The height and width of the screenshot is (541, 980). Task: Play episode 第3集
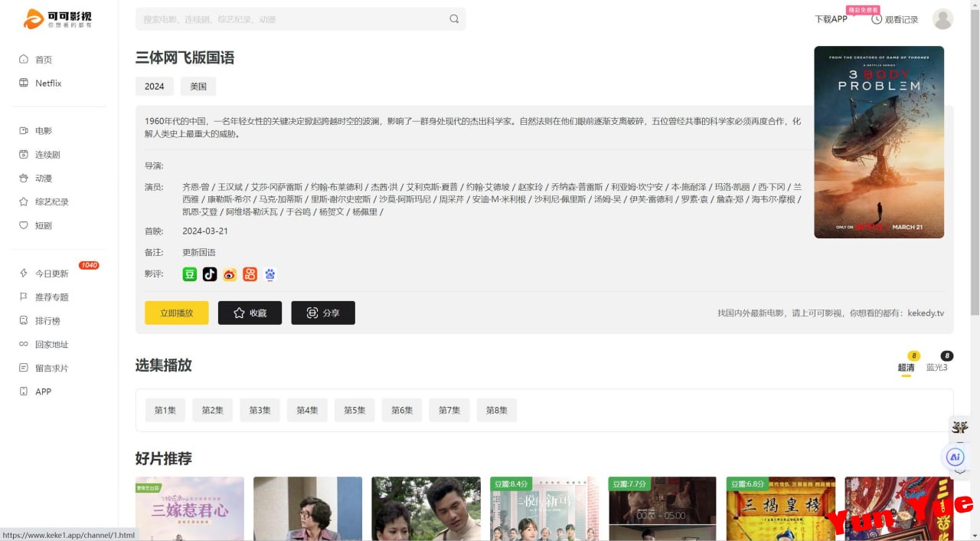[260, 410]
